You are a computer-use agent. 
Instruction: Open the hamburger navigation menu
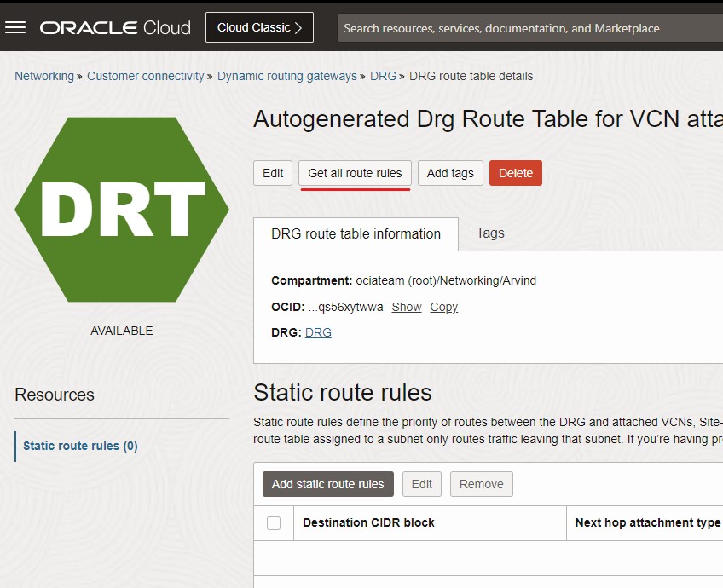click(15, 27)
